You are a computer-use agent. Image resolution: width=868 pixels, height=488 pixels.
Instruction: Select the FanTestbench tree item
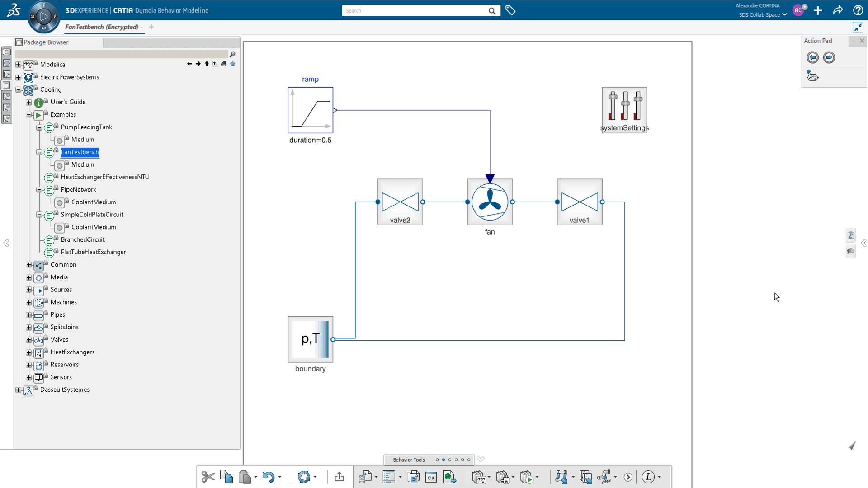pos(79,151)
